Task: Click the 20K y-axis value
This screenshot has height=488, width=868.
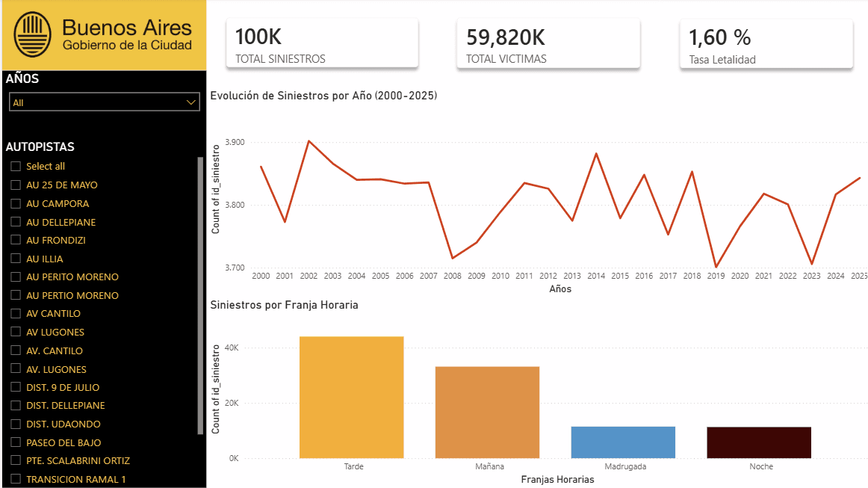Action: coord(232,404)
